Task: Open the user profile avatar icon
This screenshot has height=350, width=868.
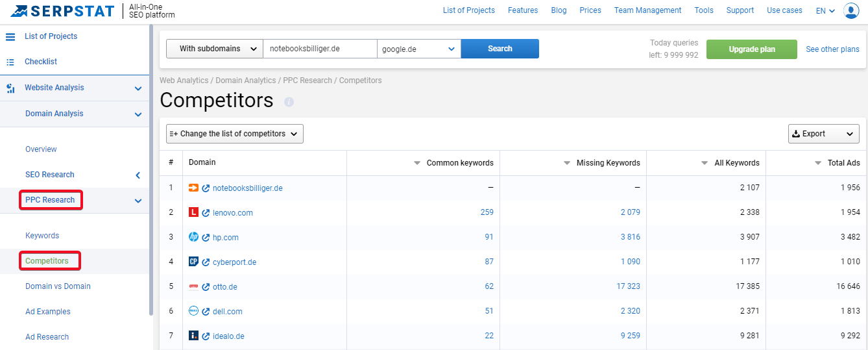Action: tap(851, 10)
